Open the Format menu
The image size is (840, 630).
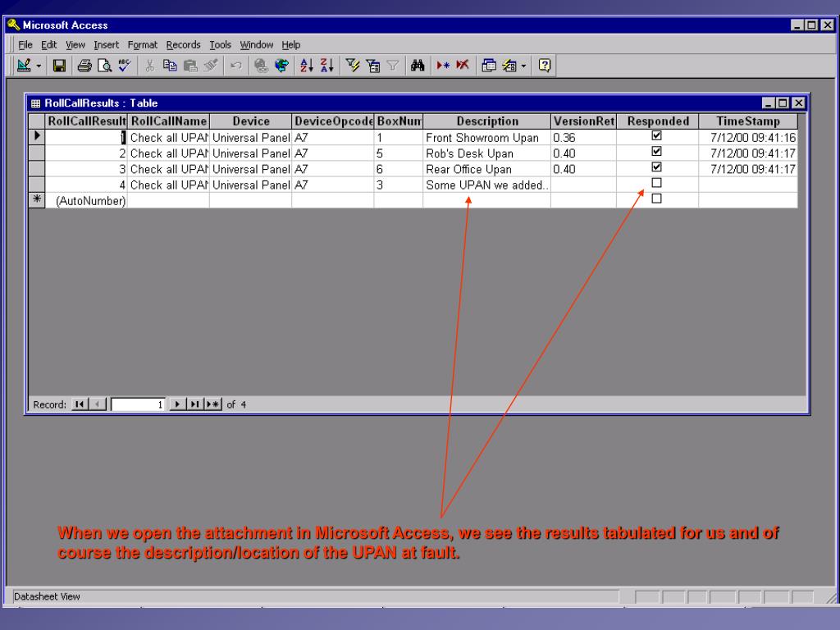point(143,45)
